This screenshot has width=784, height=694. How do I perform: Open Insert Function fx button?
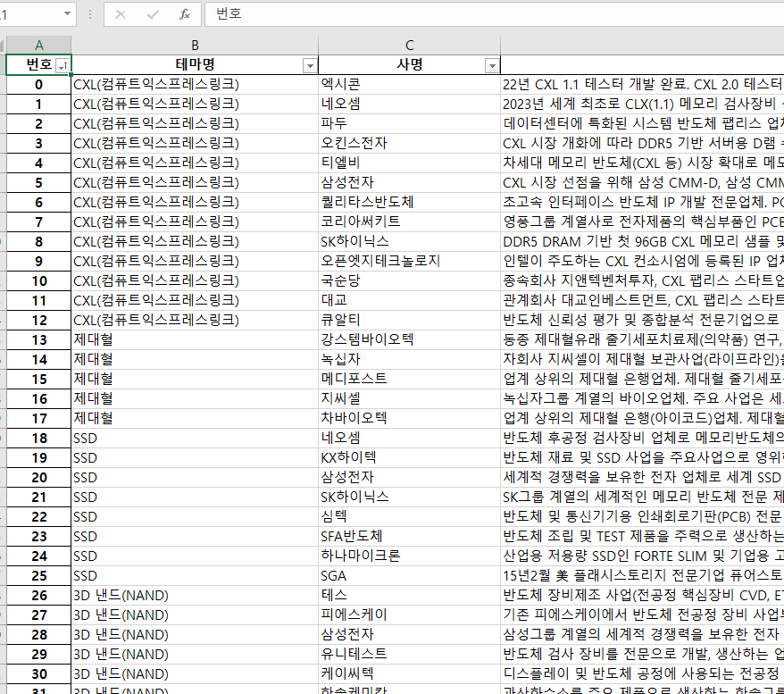(x=185, y=14)
